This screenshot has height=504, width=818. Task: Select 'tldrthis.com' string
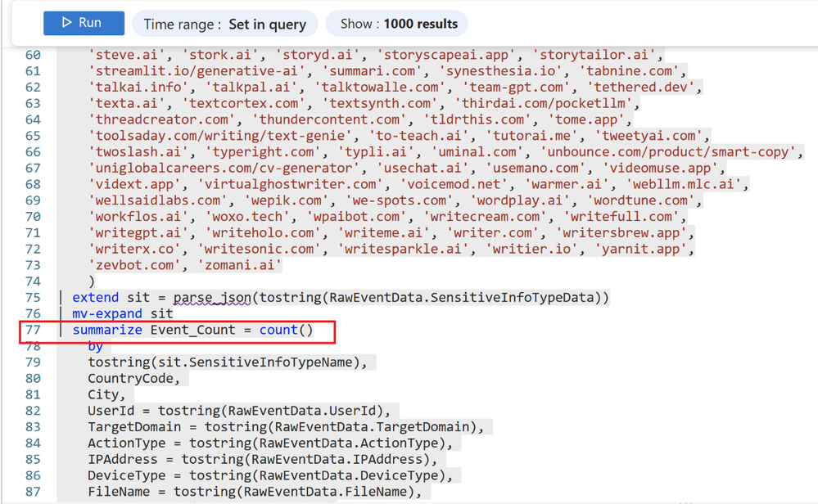coord(477,119)
